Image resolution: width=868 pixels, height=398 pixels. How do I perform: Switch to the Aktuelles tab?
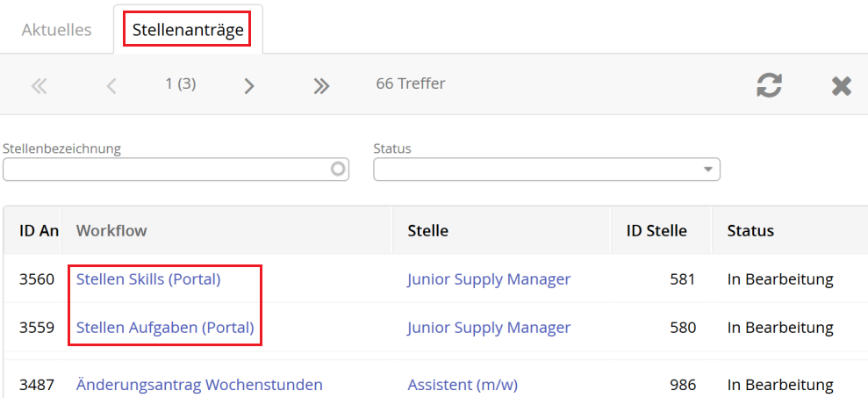click(x=57, y=30)
